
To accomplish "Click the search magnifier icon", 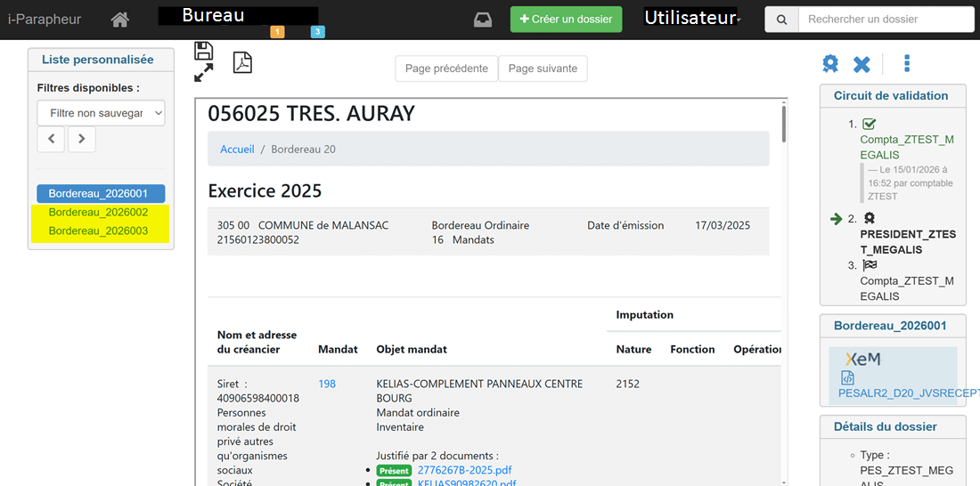I will pos(781,20).
